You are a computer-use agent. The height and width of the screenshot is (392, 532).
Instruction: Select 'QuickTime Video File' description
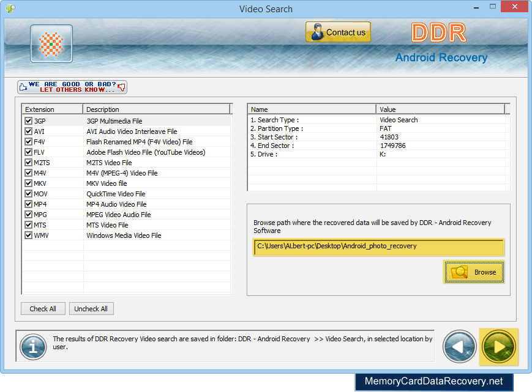click(116, 194)
